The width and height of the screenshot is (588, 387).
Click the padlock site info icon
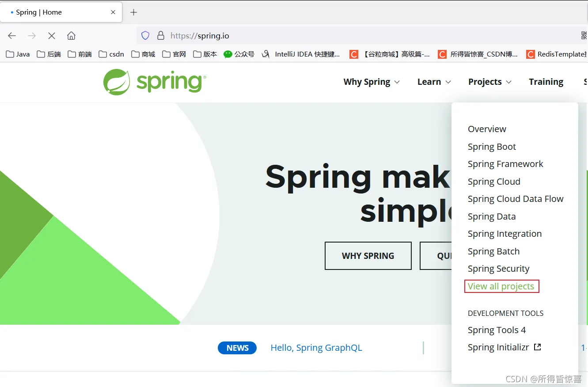pyautogui.click(x=161, y=36)
